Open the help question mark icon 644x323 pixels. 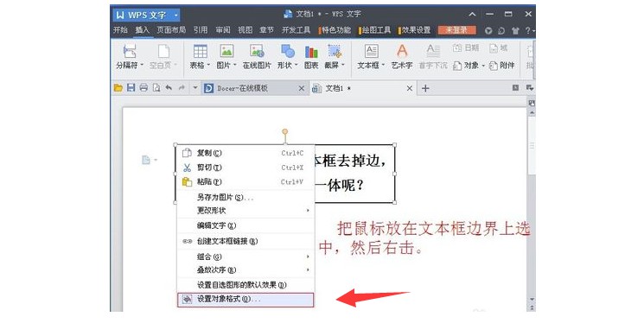[528, 30]
